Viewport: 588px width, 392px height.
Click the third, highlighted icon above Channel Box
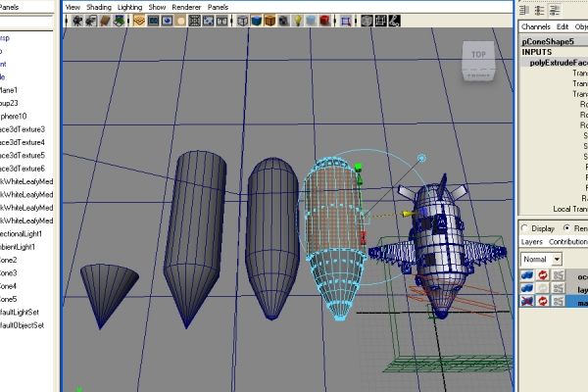point(555,11)
